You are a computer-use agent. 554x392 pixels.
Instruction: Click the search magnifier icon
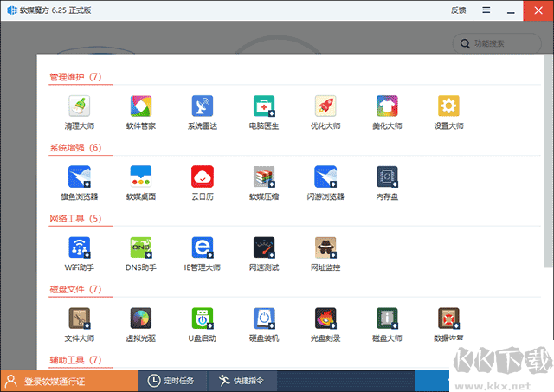[x=465, y=44]
